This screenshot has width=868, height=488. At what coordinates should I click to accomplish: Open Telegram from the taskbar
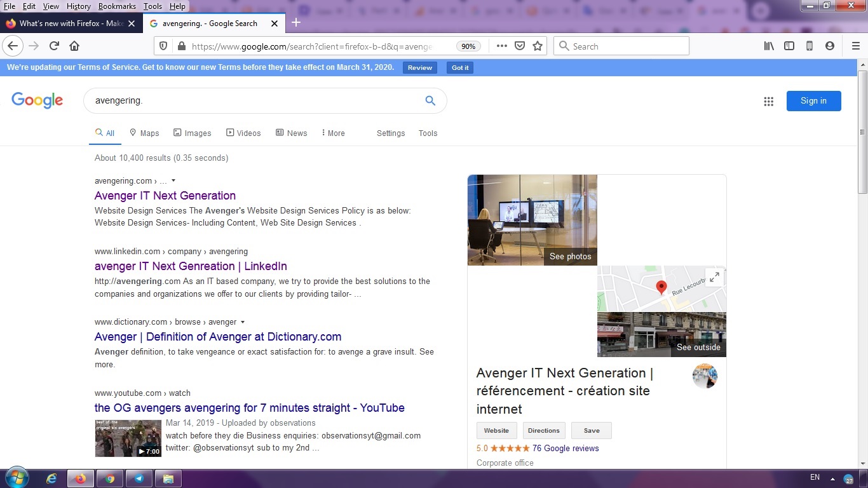pos(139,478)
